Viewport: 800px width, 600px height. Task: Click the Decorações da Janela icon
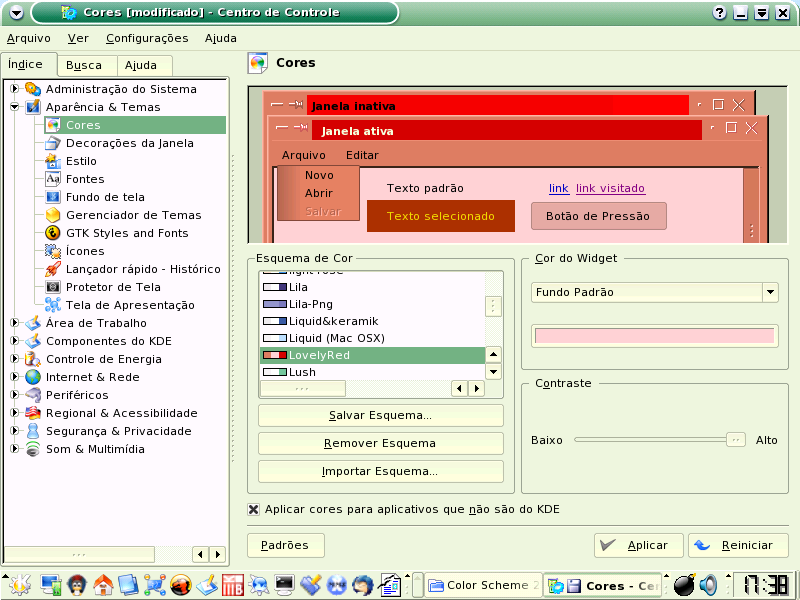[53, 143]
